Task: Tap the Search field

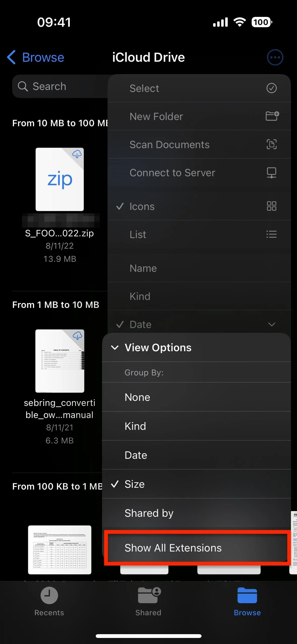Action: click(x=60, y=86)
